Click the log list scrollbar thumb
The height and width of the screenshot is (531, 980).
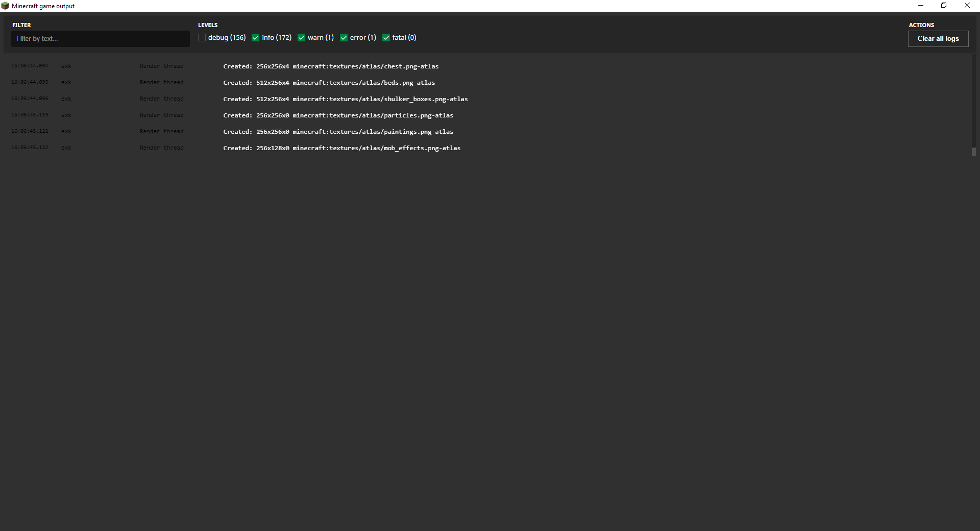pos(974,152)
